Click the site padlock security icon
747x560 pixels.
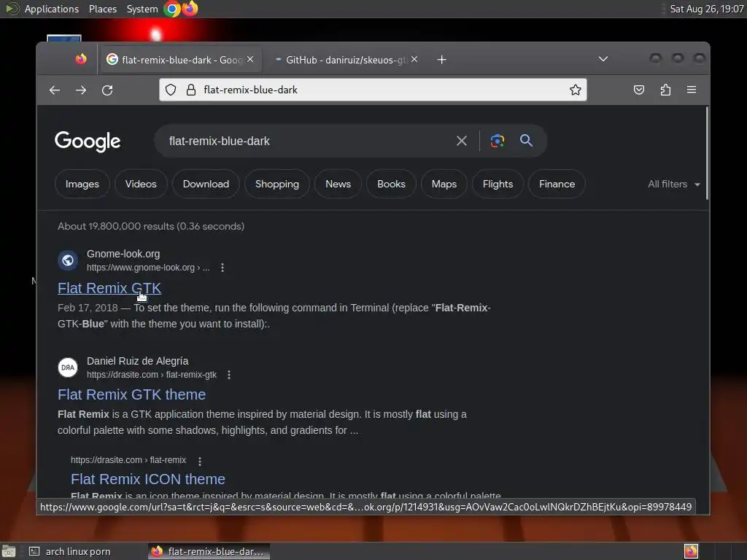click(191, 90)
